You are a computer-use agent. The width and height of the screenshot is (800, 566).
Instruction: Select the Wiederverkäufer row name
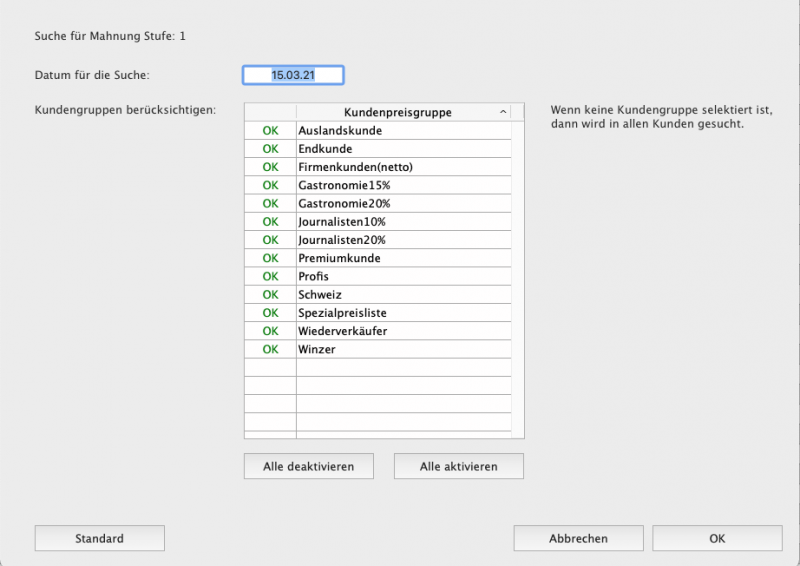[x=404, y=331]
